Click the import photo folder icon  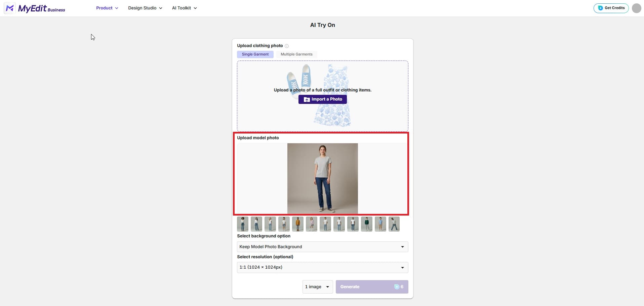[307, 99]
